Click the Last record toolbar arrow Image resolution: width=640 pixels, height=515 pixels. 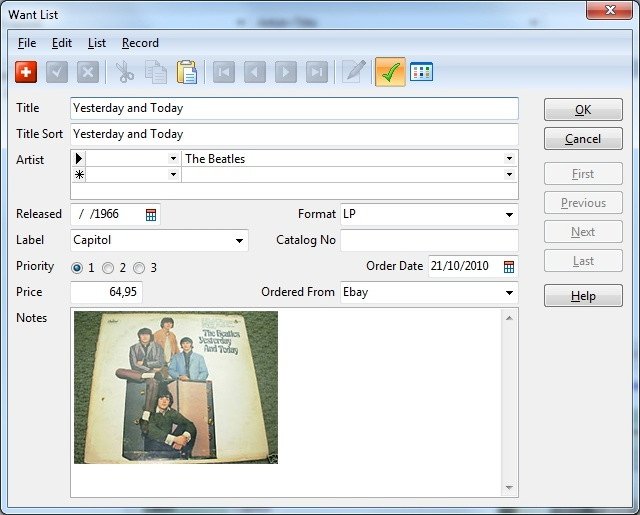coord(317,72)
